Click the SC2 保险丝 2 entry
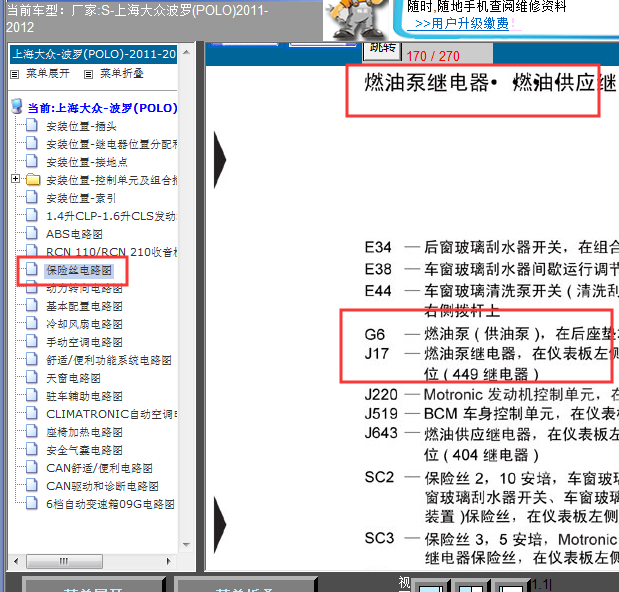The image size is (619, 592). 491,497
